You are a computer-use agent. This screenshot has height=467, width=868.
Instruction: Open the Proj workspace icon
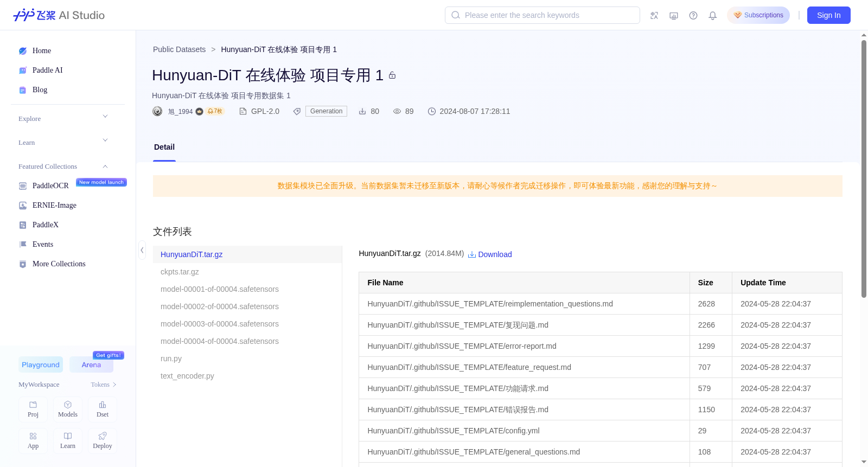[33, 405]
